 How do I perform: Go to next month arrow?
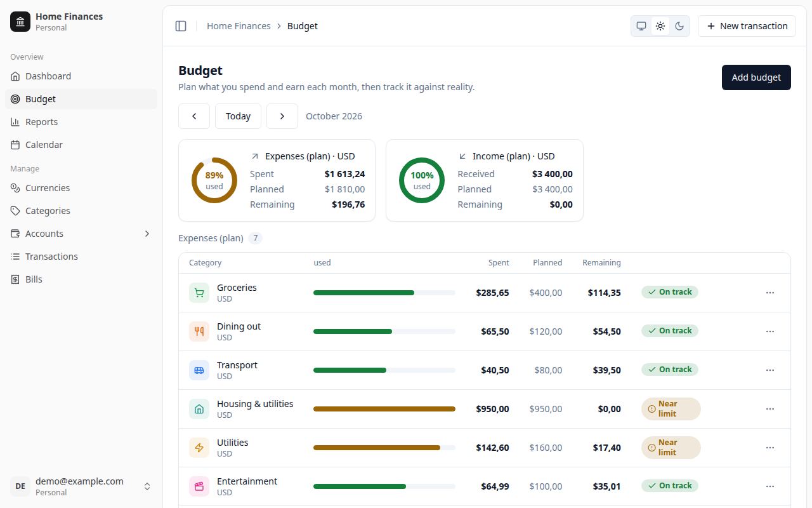coord(282,116)
